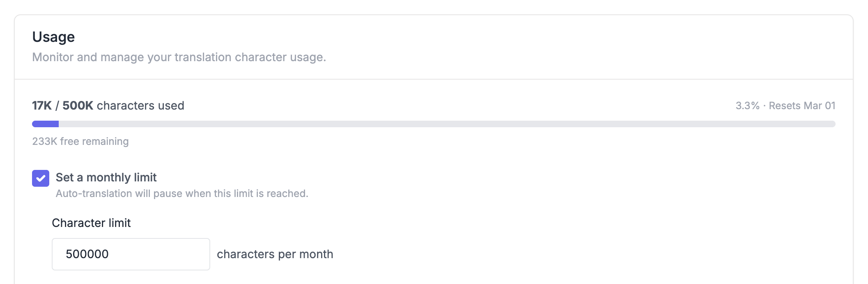
Task: Click the "Character limit" field label
Action: tap(91, 223)
